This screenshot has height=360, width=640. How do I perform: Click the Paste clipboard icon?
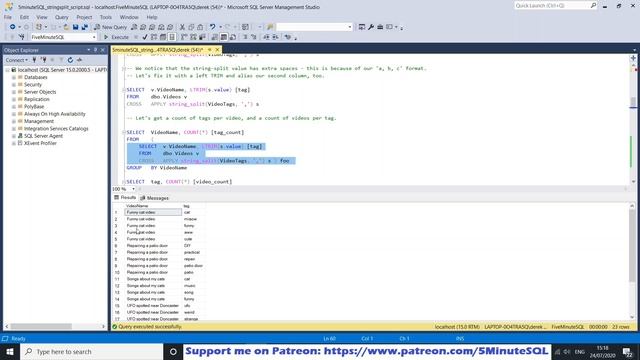pyautogui.click(x=200, y=27)
